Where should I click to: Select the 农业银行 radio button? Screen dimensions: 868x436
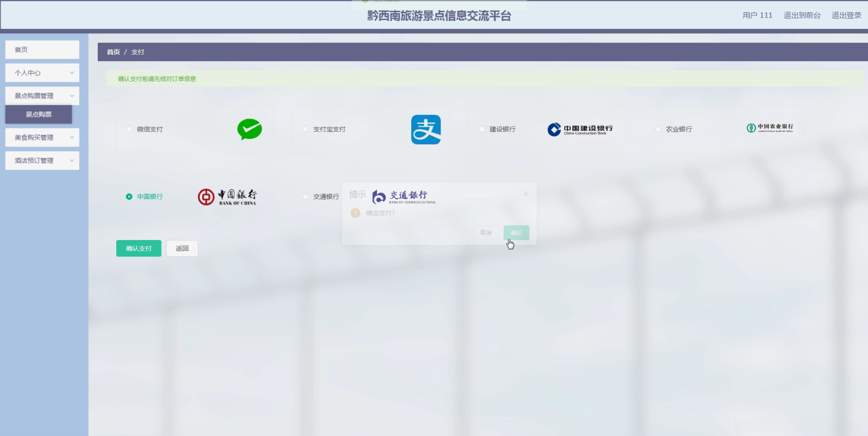[658, 130]
